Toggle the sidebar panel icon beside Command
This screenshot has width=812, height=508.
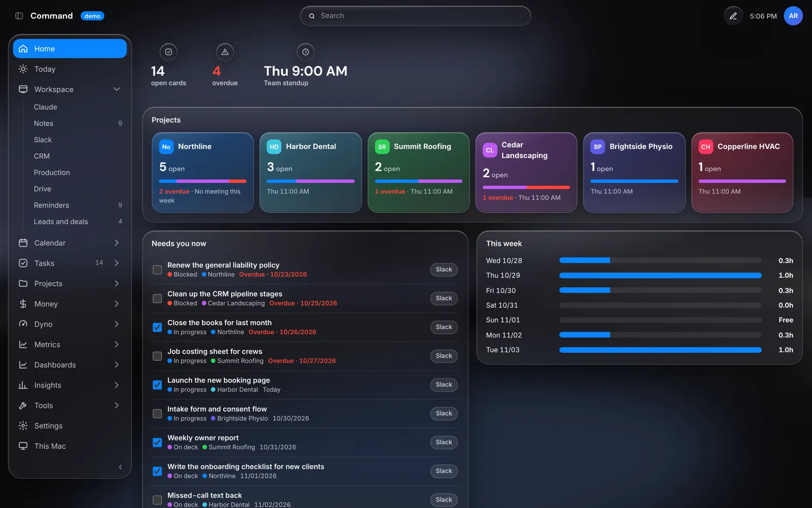tap(19, 16)
